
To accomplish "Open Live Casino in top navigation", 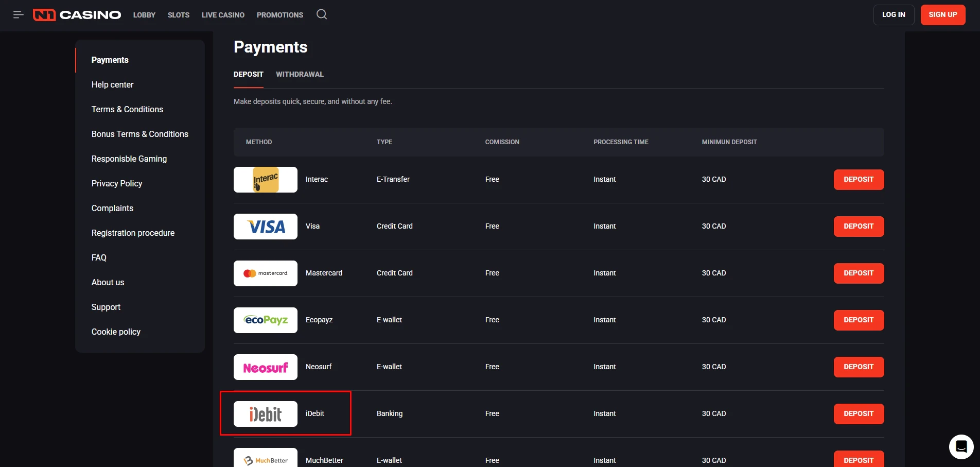I will (x=223, y=15).
